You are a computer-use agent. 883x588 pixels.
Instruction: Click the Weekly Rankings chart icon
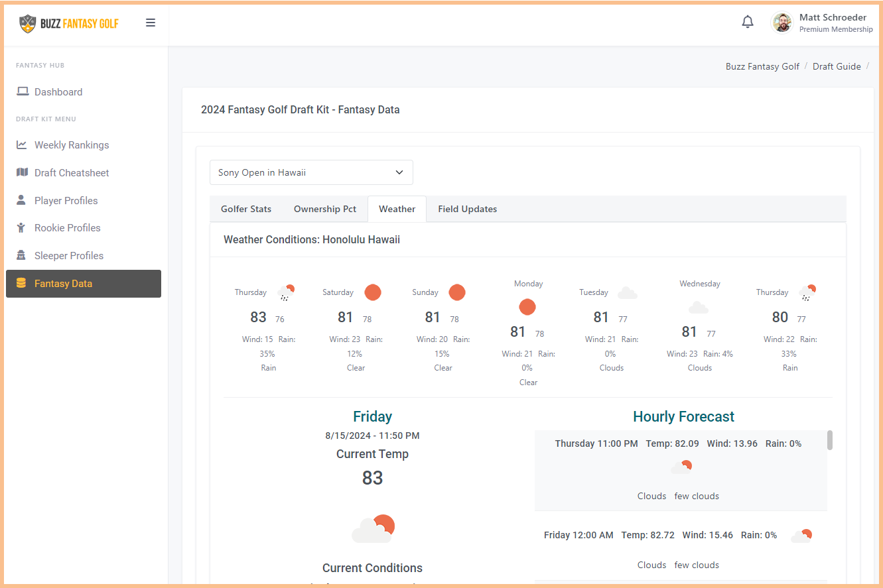click(x=22, y=145)
